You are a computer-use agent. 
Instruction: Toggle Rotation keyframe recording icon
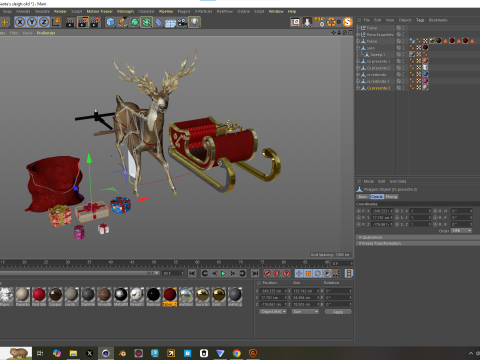click(318, 273)
